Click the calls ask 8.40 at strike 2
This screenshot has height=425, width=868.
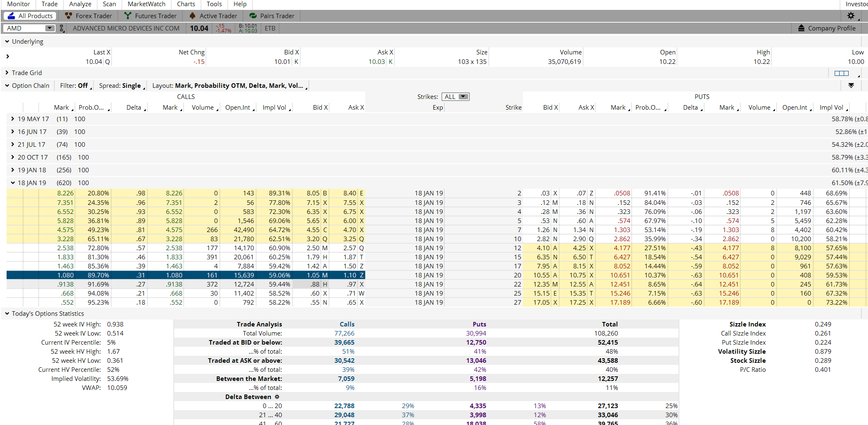click(350, 193)
